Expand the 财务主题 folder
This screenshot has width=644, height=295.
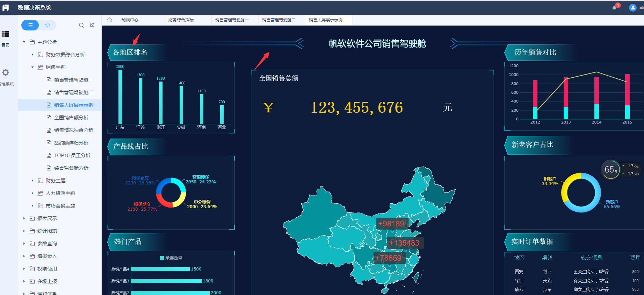coord(32,181)
